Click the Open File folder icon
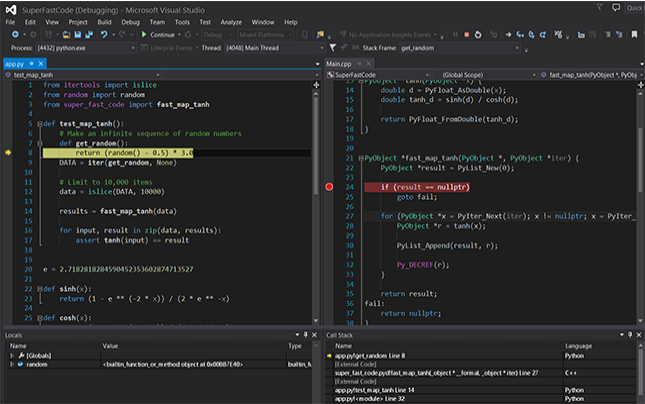 click(x=66, y=35)
